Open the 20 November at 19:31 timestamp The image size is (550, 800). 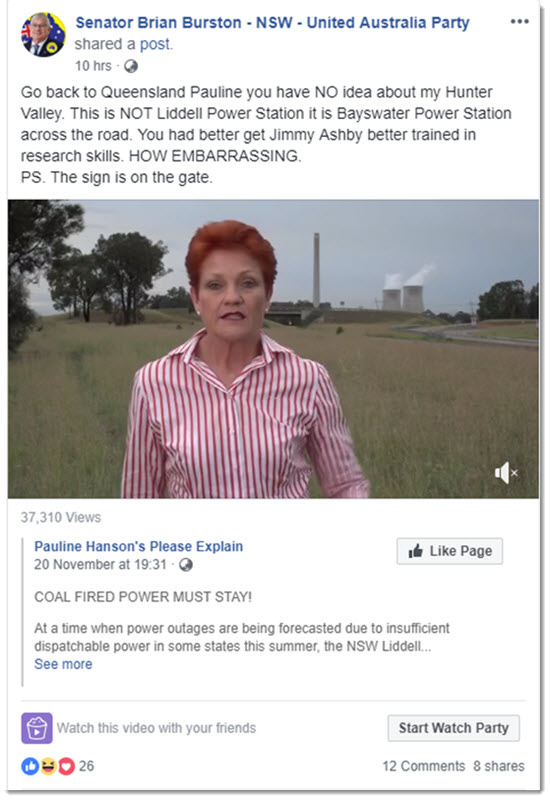(101, 565)
